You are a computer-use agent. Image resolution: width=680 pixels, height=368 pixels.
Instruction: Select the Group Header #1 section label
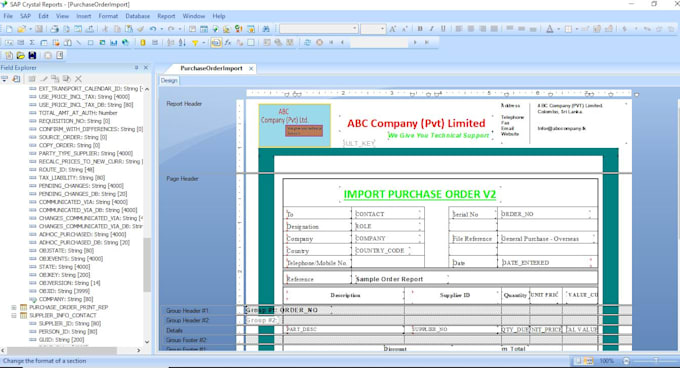pyautogui.click(x=187, y=310)
